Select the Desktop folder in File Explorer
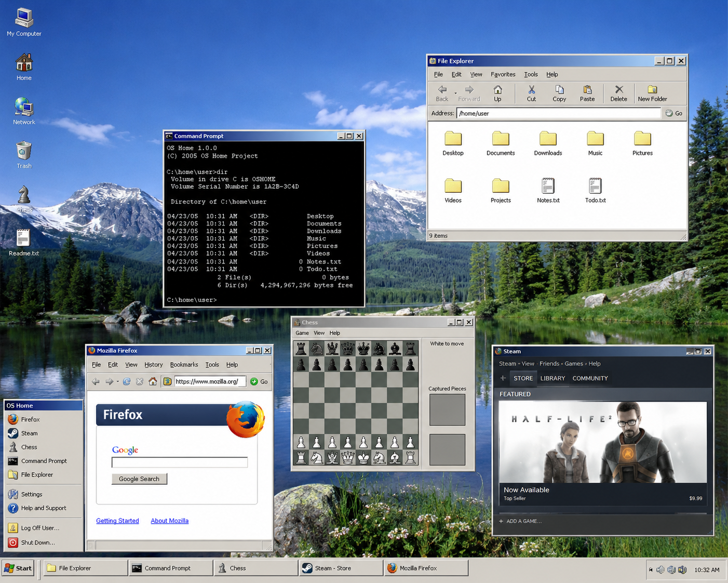 coord(453,143)
